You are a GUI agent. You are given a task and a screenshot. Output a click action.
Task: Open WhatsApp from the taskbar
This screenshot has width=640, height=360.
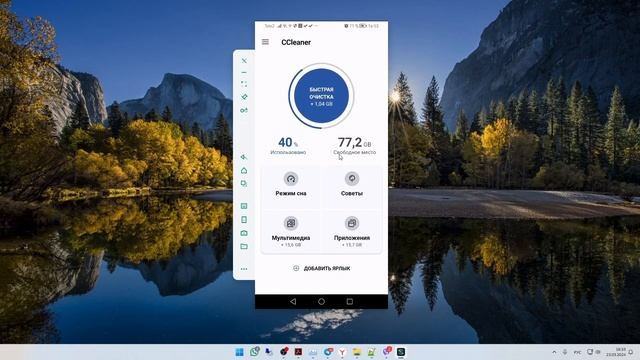[255, 351]
